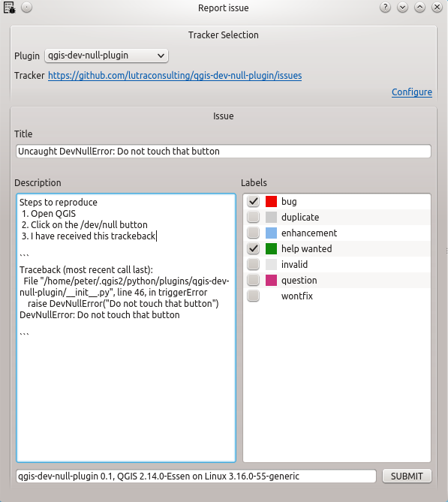448x502 pixels.
Task: Check the enhancement label checkbox
Action: click(x=254, y=233)
